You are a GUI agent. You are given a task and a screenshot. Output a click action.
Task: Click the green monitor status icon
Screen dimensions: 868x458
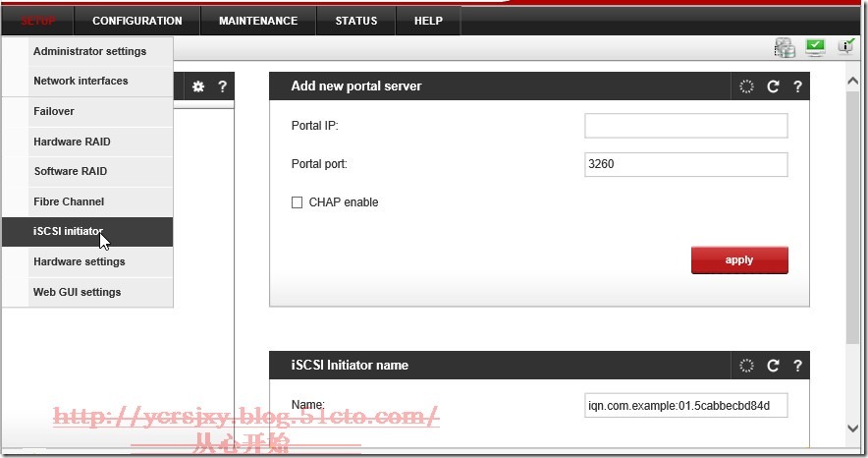pyautogui.click(x=815, y=47)
